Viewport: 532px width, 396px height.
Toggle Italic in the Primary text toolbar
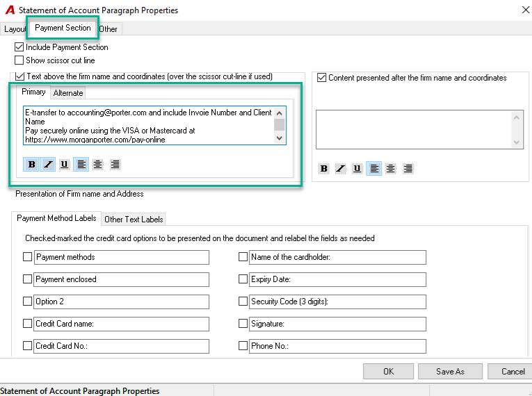[48, 165]
